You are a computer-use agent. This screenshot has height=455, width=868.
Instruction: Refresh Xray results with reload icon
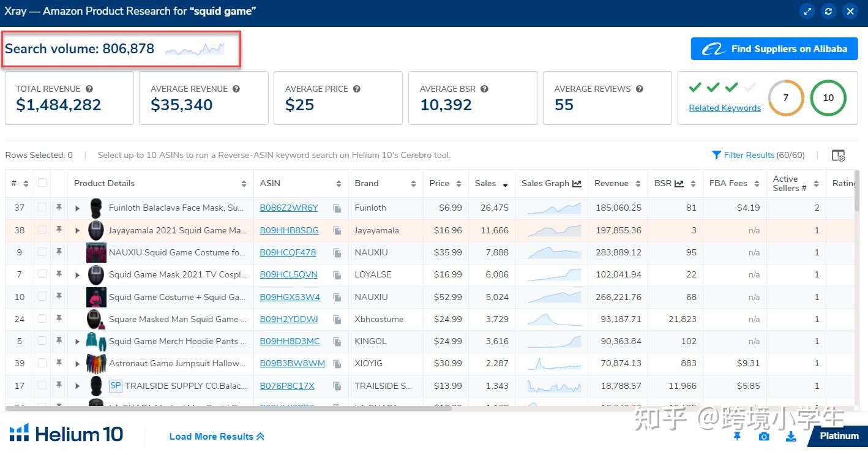828,11
